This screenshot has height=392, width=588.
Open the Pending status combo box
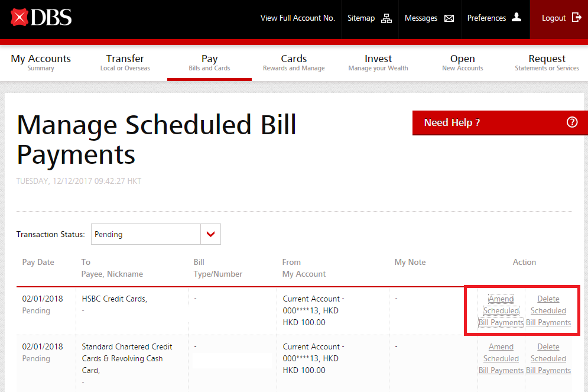click(x=146, y=234)
